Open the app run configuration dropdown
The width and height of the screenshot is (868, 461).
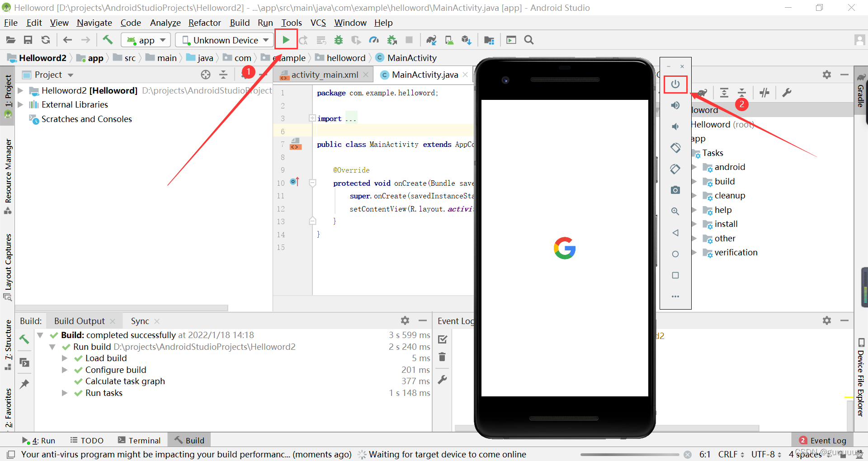point(146,40)
